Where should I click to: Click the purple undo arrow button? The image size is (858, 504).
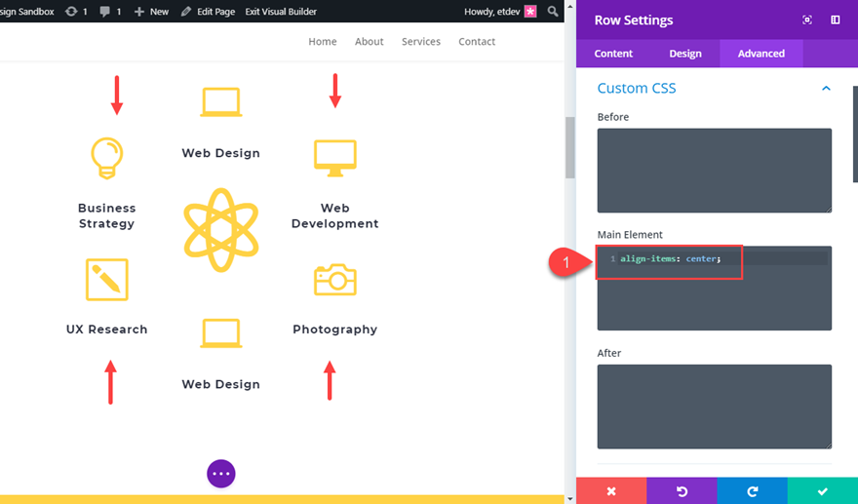682,491
